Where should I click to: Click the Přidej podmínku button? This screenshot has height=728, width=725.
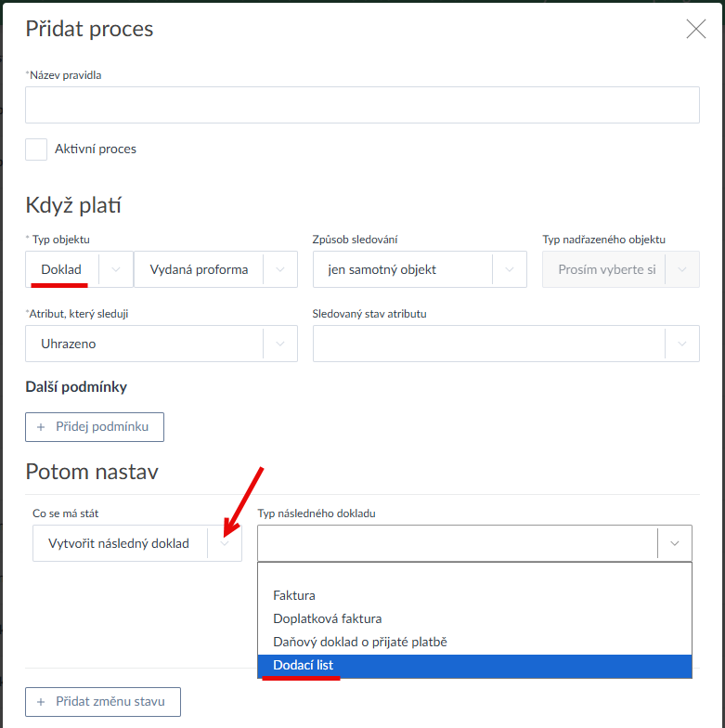pos(95,426)
